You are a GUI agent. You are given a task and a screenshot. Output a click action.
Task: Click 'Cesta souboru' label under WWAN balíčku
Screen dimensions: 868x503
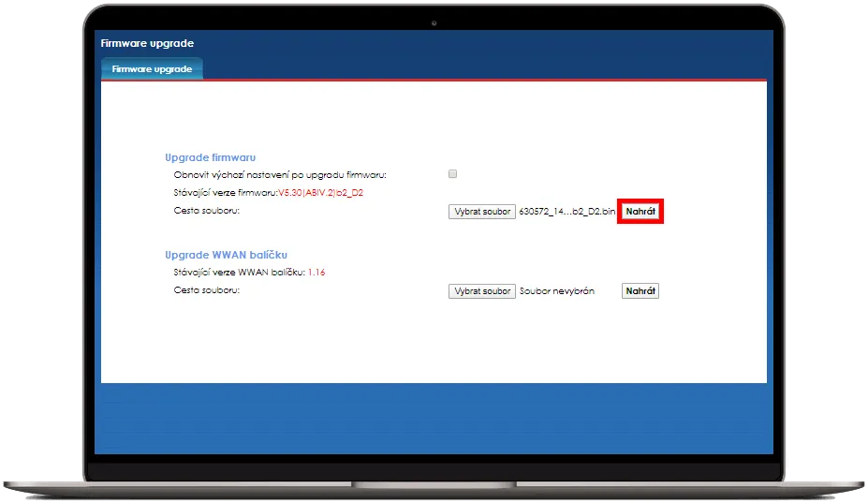207,290
